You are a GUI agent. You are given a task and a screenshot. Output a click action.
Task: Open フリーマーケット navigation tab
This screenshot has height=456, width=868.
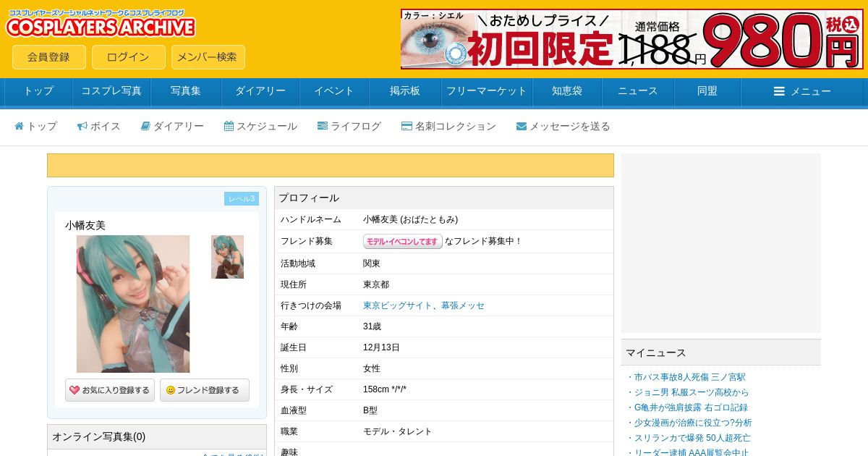point(487,91)
